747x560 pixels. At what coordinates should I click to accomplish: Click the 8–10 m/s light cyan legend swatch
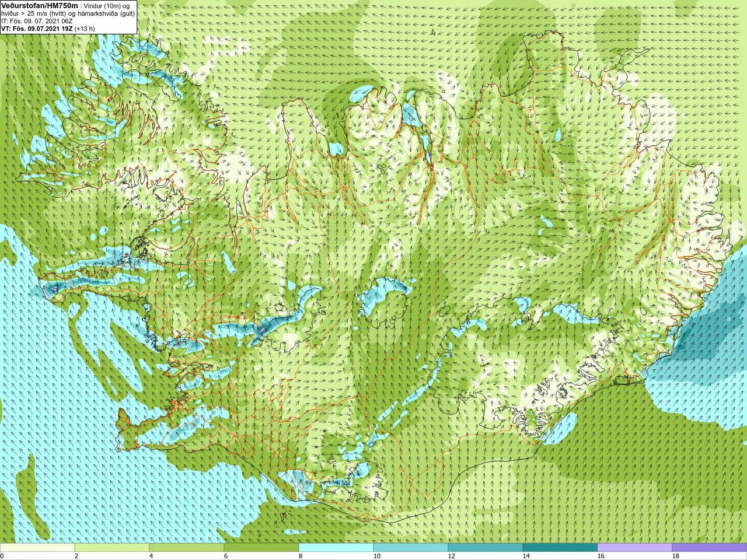[x=336, y=548]
